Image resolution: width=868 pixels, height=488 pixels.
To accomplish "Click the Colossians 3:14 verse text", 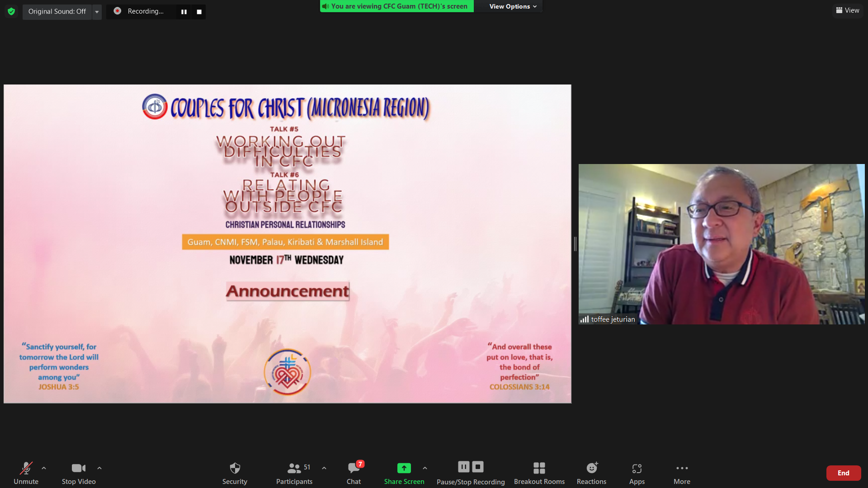I will point(519,366).
